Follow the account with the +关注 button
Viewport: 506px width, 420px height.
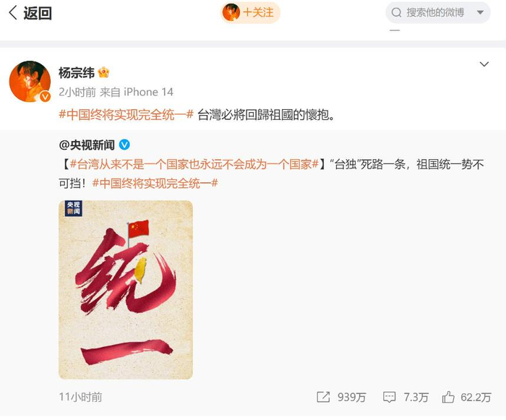tap(250, 12)
